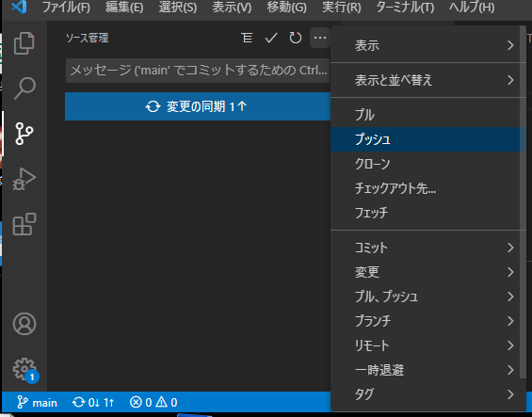The height and width of the screenshot is (417, 532).
Task: Select プッシュ menu entry
Action: click(426, 139)
